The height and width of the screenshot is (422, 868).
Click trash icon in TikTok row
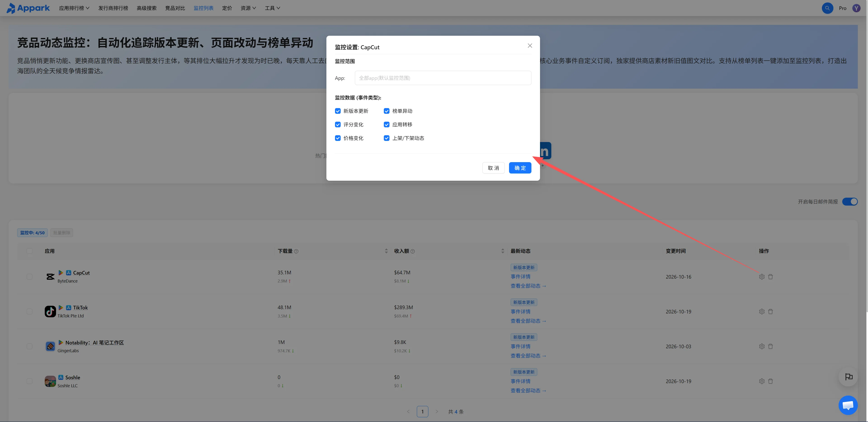pos(770,311)
